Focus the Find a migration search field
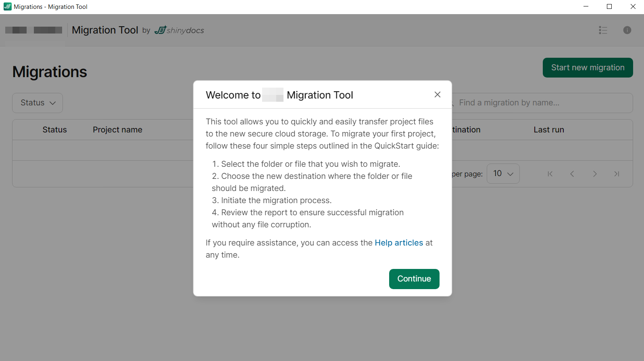644x361 pixels. (540, 103)
